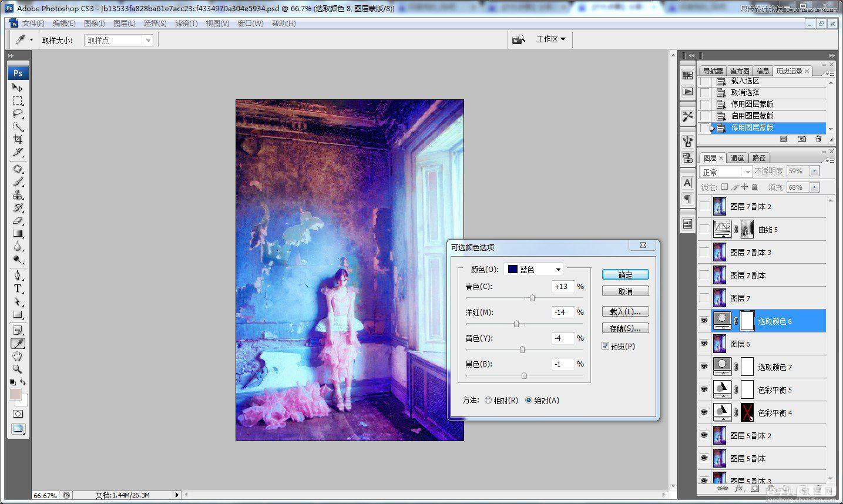Click the 存储(S)... button
This screenshot has height=504, width=843.
(626, 328)
